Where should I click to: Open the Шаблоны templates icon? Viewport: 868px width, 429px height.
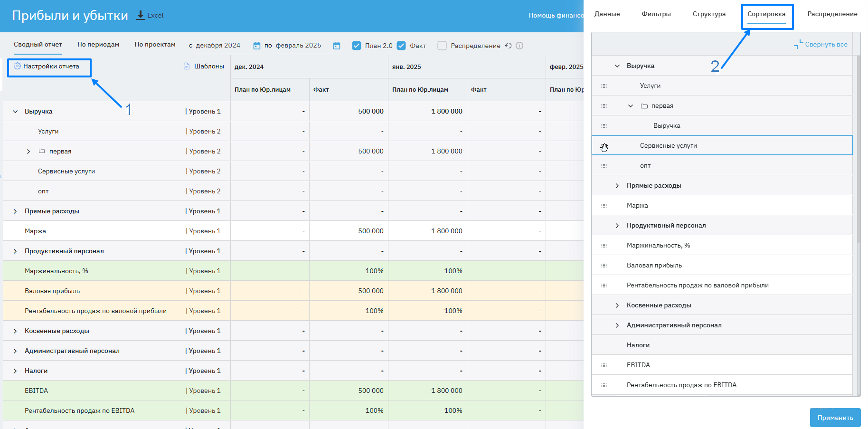click(x=187, y=66)
